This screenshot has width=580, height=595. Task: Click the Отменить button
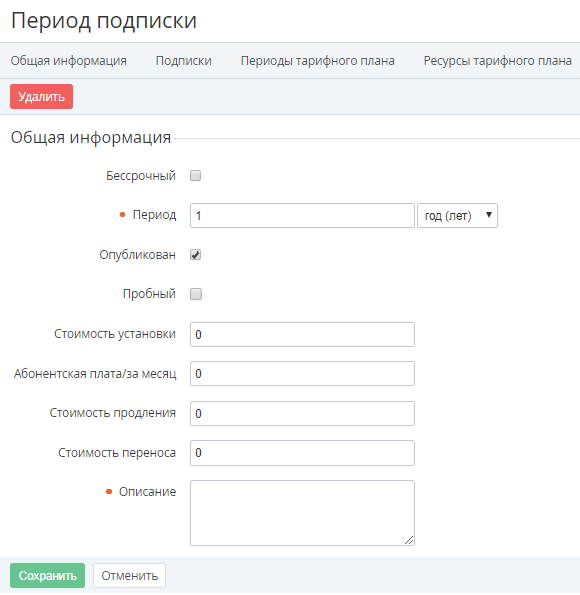129,575
